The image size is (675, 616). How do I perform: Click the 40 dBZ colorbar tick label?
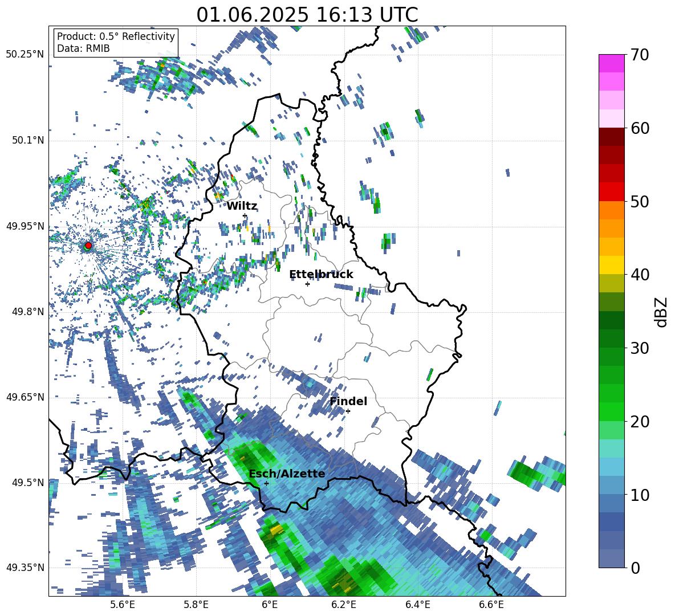pos(640,275)
